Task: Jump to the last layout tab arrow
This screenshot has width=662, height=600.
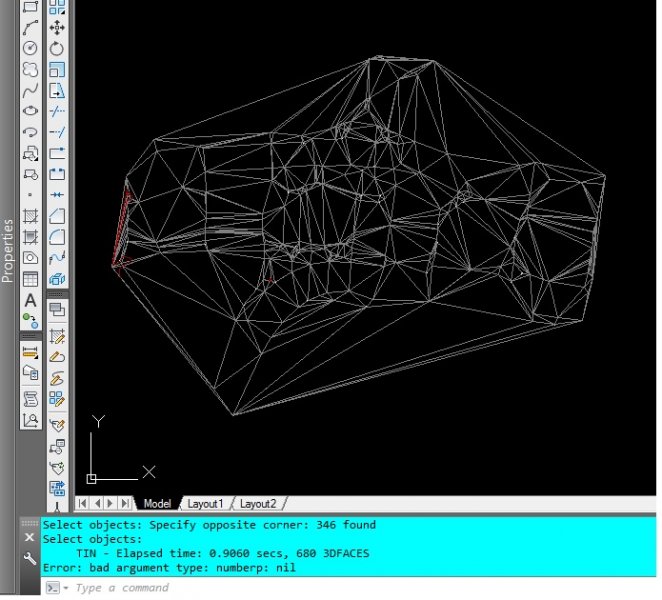Action: pyautogui.click(x=125, y=503)
